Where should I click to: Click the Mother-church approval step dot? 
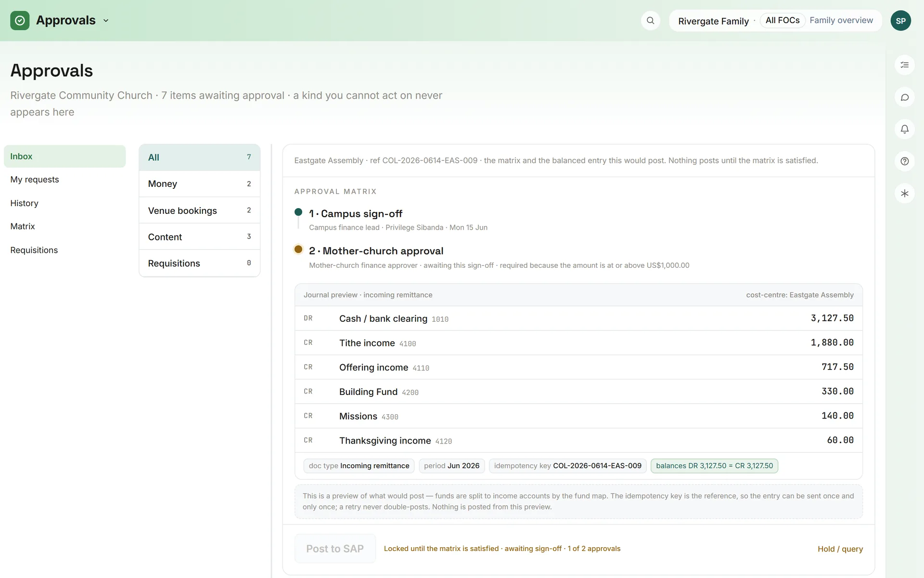click(x=298, y=249)
